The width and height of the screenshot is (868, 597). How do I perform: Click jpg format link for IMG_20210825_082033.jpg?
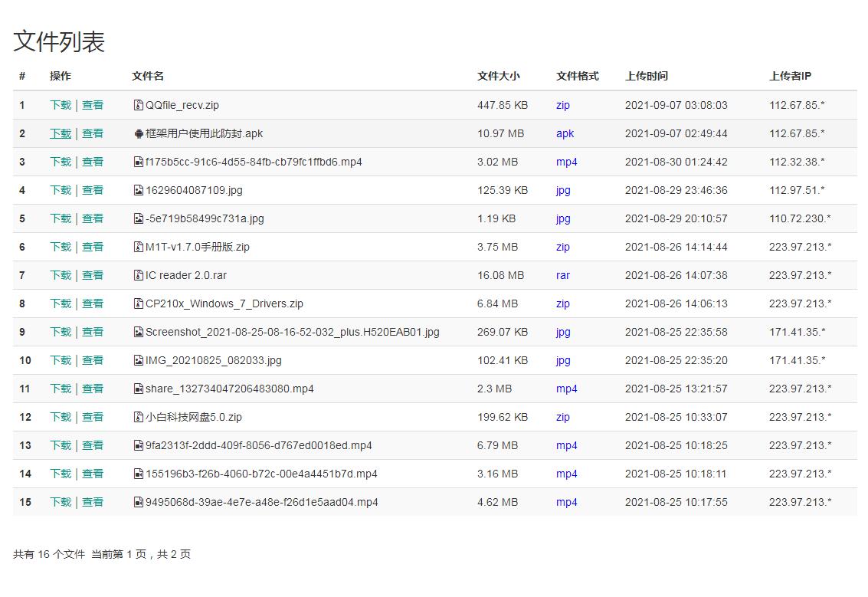pyautogui.click(x=563, y=360)
